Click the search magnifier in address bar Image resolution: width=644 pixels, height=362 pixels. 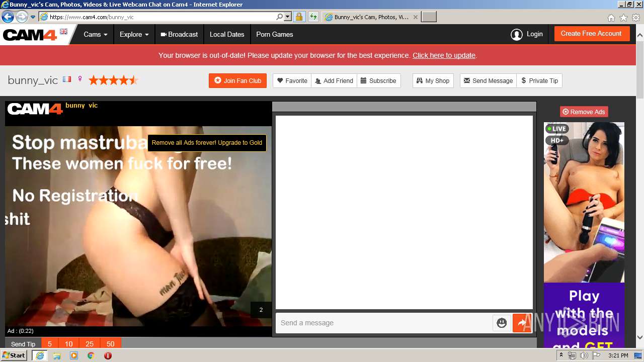[x=280, y=17]
